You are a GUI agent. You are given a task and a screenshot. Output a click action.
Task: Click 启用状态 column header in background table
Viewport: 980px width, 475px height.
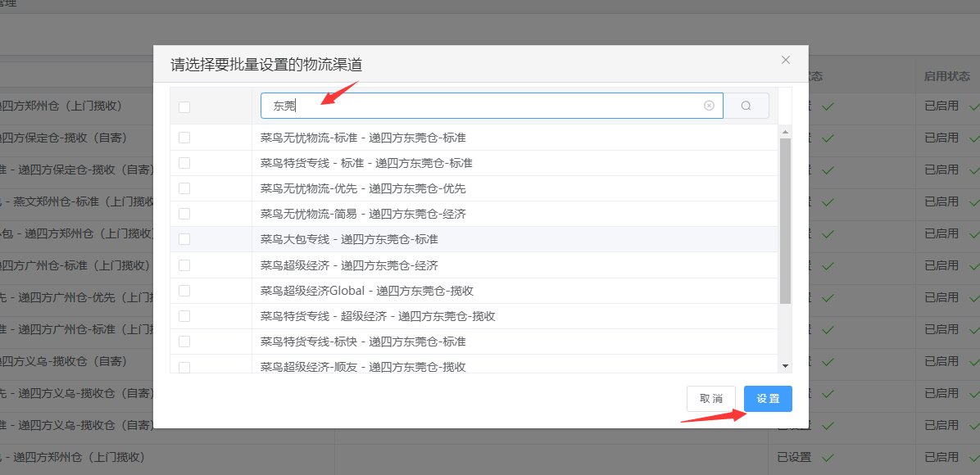947,76
